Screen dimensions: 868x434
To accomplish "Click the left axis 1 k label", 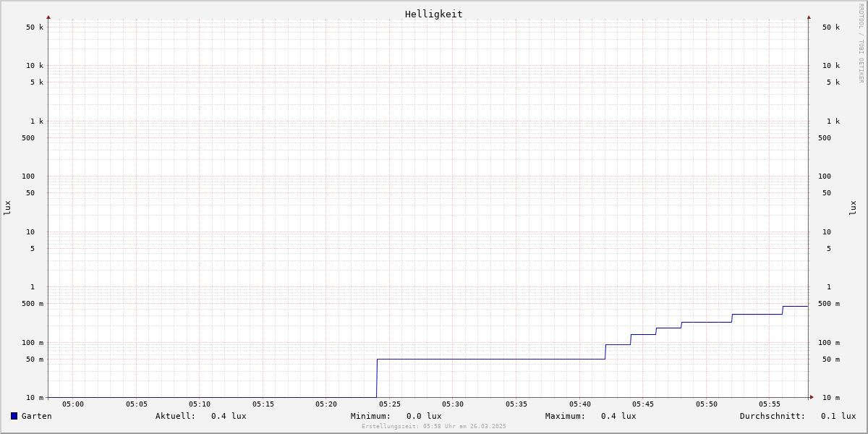I will [37, 122].
